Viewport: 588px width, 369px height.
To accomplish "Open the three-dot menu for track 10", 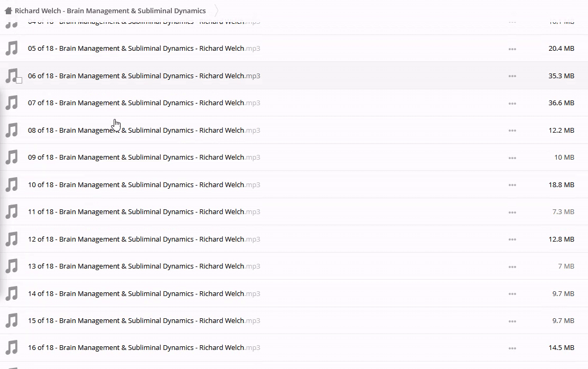I will (512, 185).
